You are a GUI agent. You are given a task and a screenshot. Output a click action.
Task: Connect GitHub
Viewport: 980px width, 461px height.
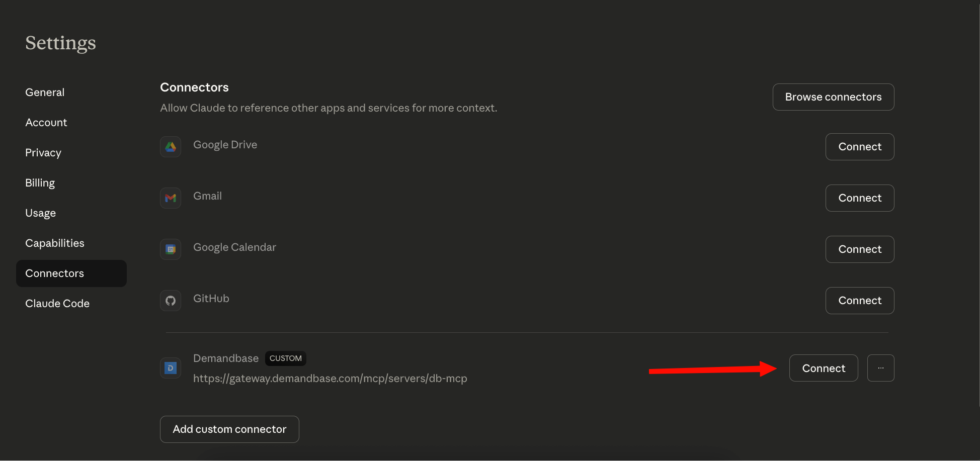point(860,301)
